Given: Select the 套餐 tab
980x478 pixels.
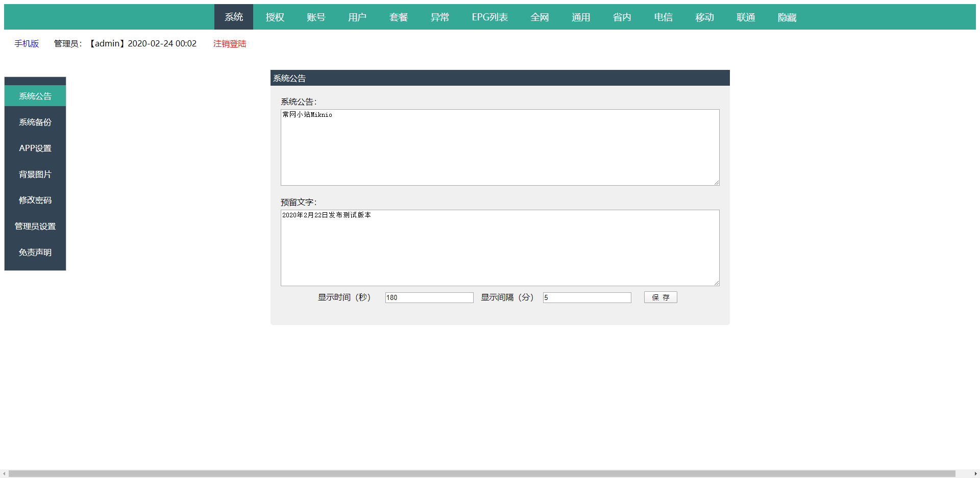Looking at the screenshot, I should (399, 17).
